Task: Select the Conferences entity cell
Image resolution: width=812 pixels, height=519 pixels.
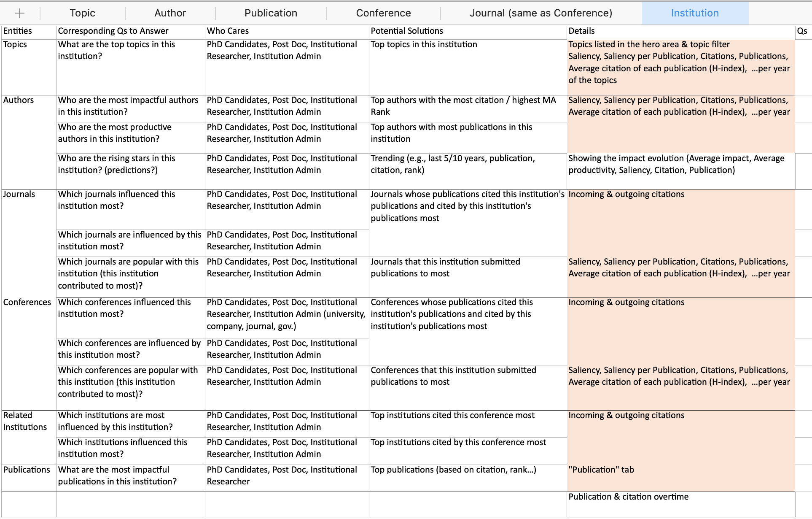Action: (29, 354)
